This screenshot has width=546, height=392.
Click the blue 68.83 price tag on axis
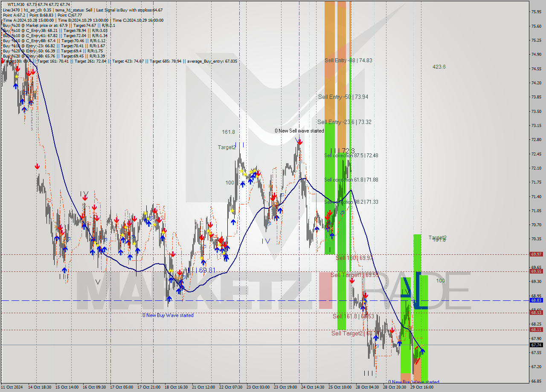536,300
